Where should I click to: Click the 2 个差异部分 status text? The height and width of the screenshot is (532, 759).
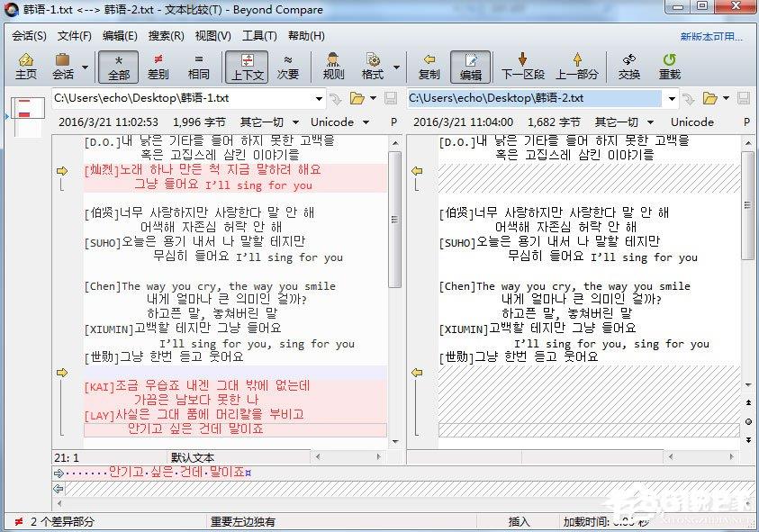tap(62, 521)
